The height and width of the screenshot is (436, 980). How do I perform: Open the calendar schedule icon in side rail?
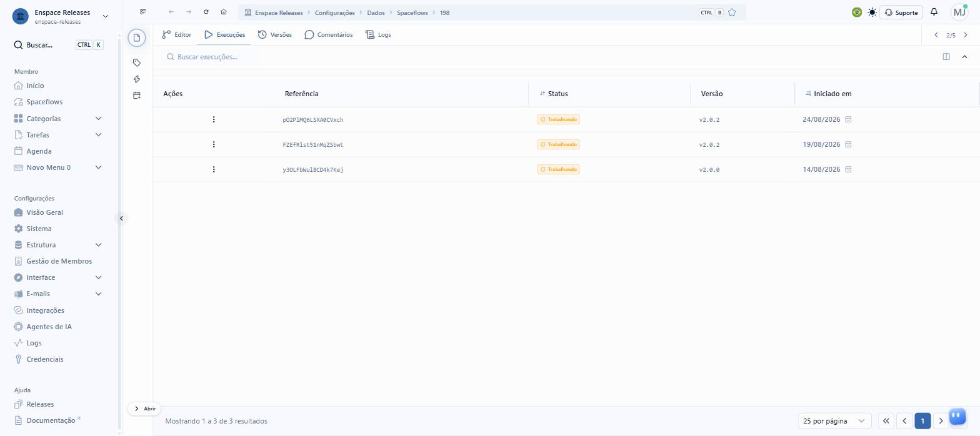click(x=137, y=95)
